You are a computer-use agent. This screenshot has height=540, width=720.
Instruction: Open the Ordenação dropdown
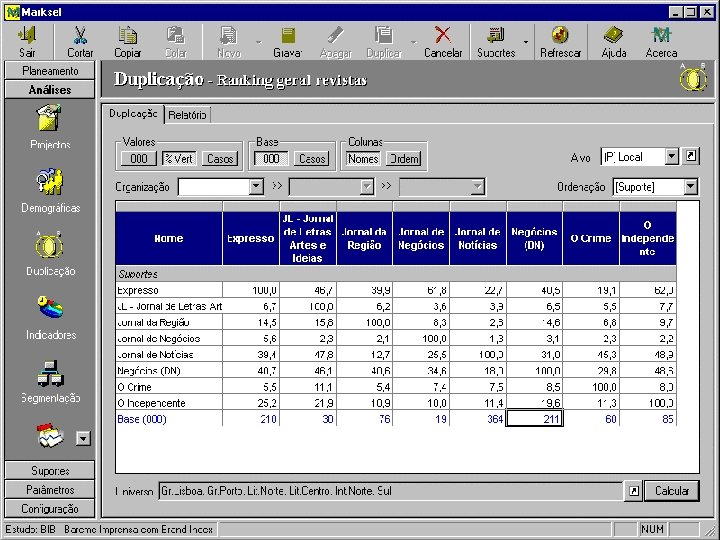pyautogui.click(x=691, y=187)
